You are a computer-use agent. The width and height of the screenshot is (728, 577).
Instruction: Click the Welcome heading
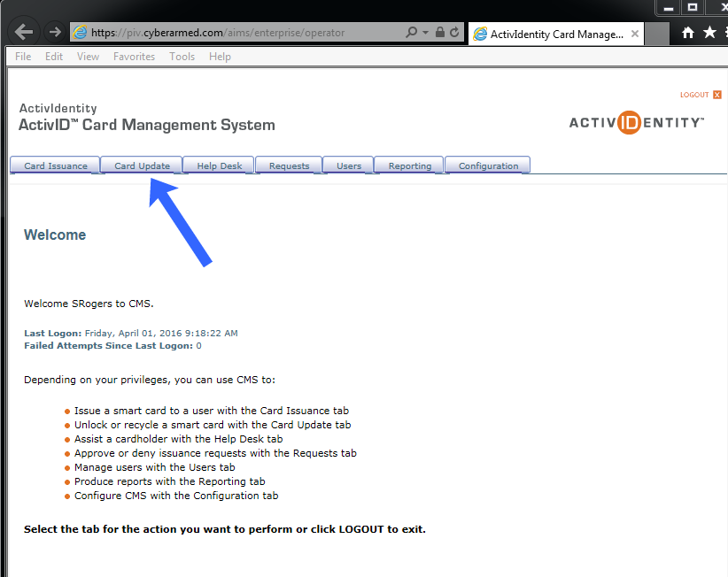55,235
